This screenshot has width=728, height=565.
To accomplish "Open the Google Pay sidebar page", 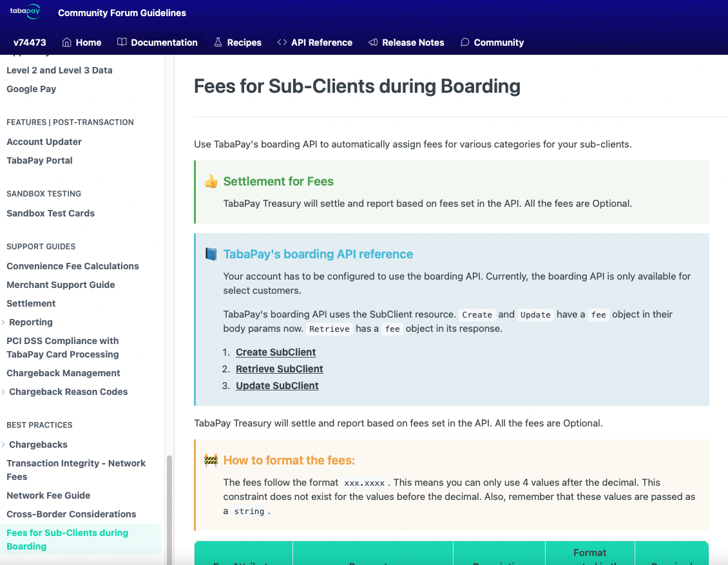I will (31, 89).
